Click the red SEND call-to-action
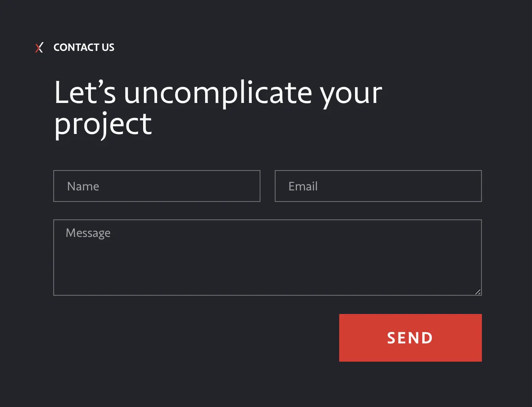The image size is (532, 407). click(410, 338)
